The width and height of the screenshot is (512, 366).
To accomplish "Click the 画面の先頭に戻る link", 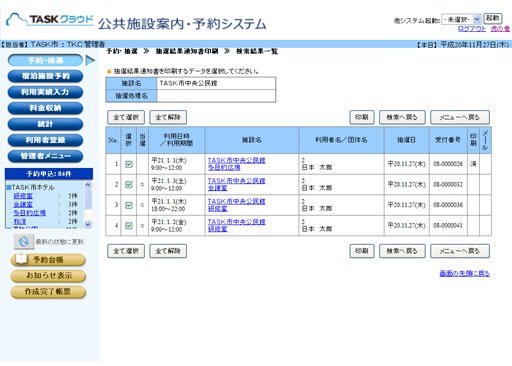I will 464,274.
